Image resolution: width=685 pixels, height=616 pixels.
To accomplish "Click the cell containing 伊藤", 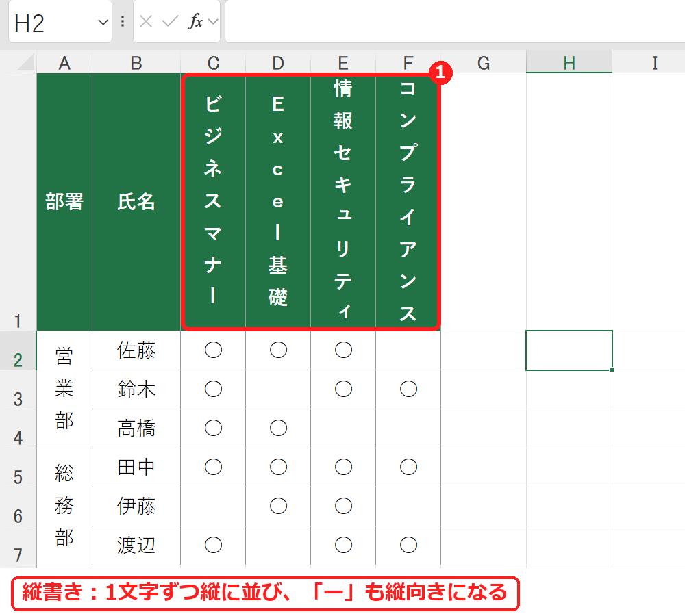I will coord(136,506).
